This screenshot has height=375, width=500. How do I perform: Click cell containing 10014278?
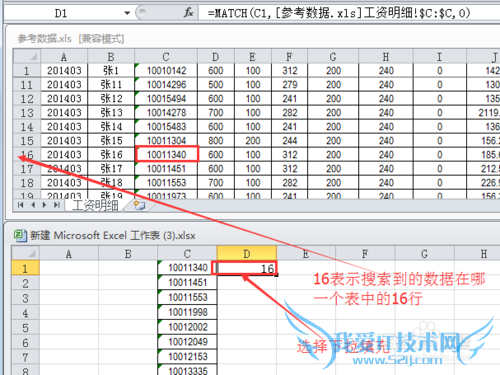[x=166, y=113]
